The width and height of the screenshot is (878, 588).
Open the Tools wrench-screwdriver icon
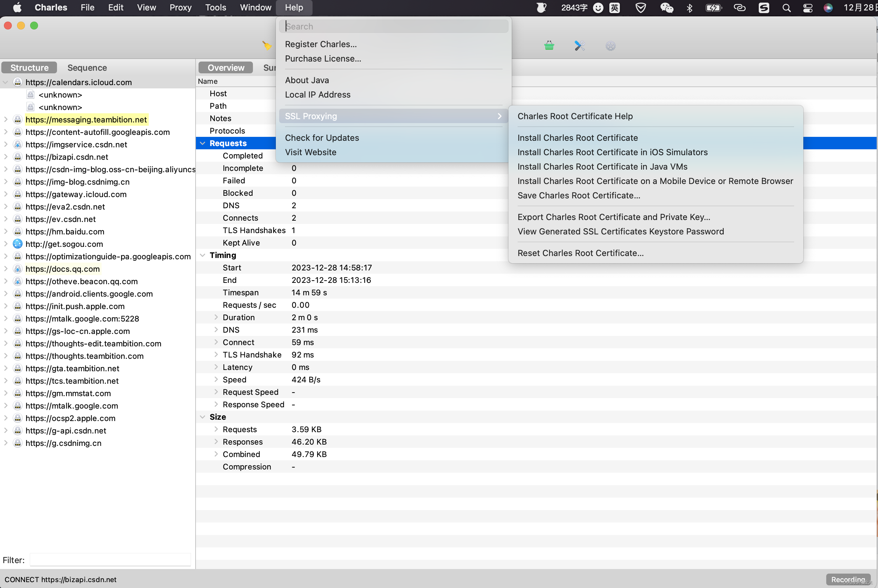pyautogui.click(x=579, y=46)
